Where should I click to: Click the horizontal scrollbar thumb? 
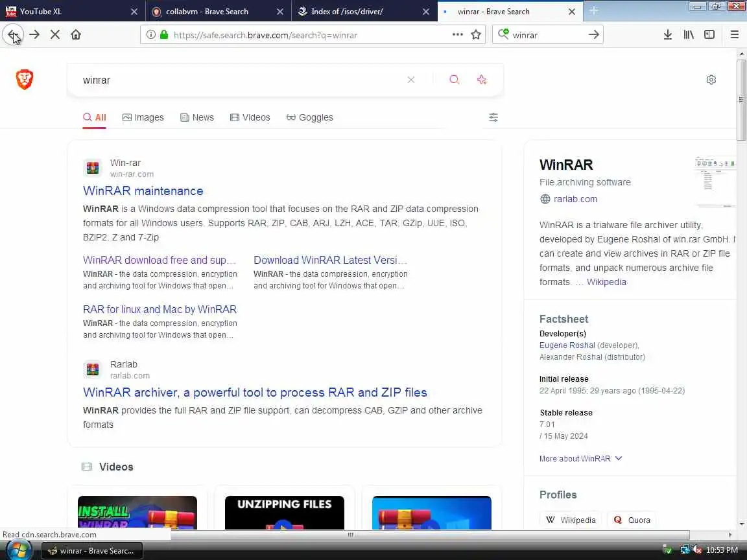(x=351, y=535)
